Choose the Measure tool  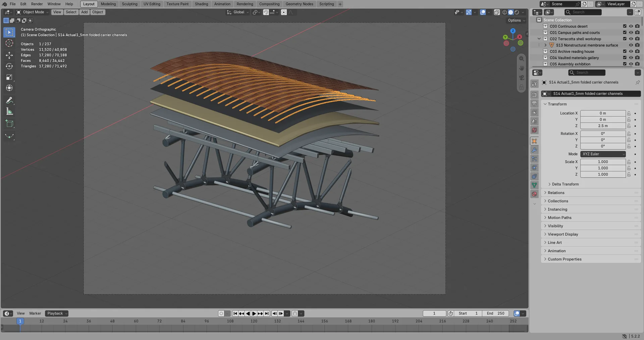9,111
